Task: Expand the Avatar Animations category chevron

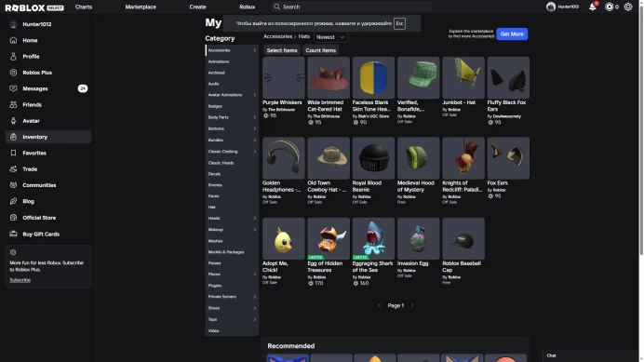Action: (x=255, y=95)
